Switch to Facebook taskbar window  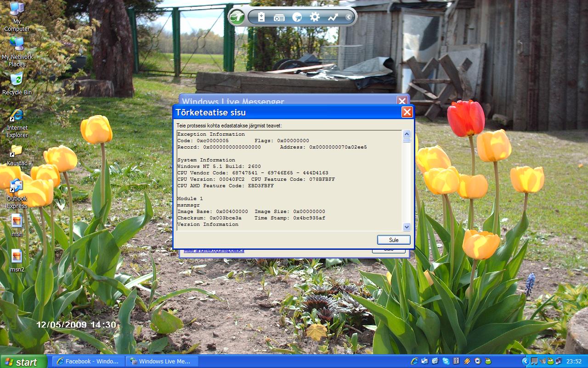(x=87, y=361)
